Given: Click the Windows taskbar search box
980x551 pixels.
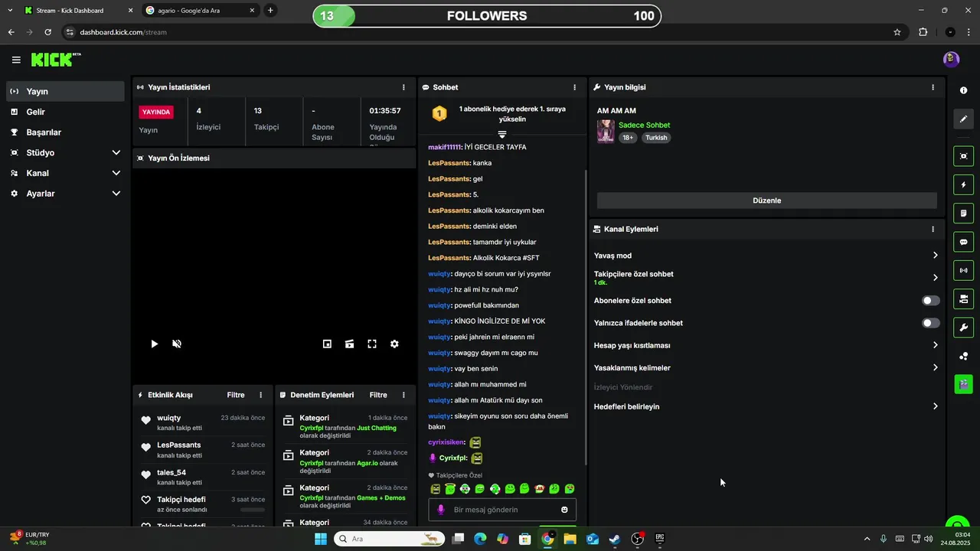Looking at the screenshot, I should [390, 539].
